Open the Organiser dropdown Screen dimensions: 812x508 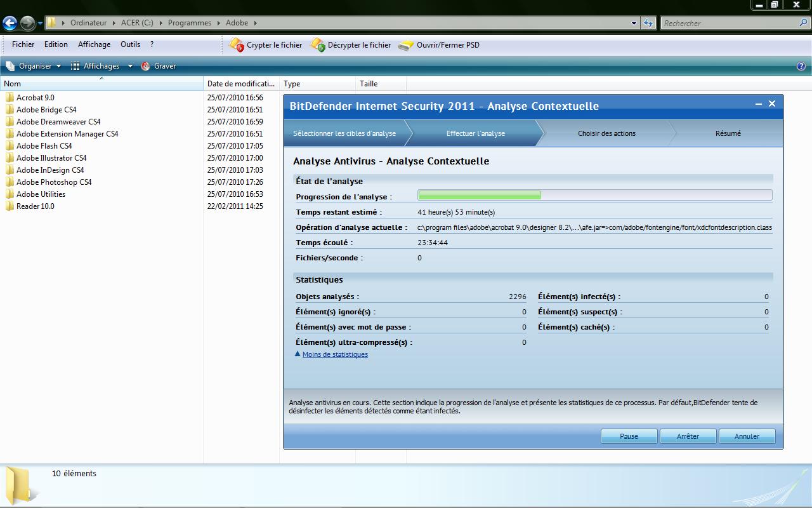(x=34, y=66)
